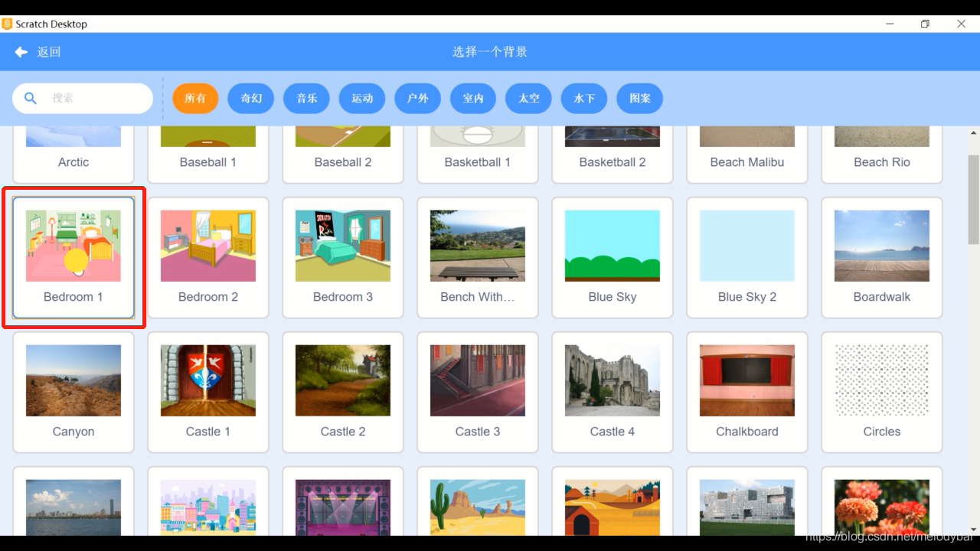Click the Beach Malibu backdrop label
Screen dimensions: 980x551
click(747, 162)
